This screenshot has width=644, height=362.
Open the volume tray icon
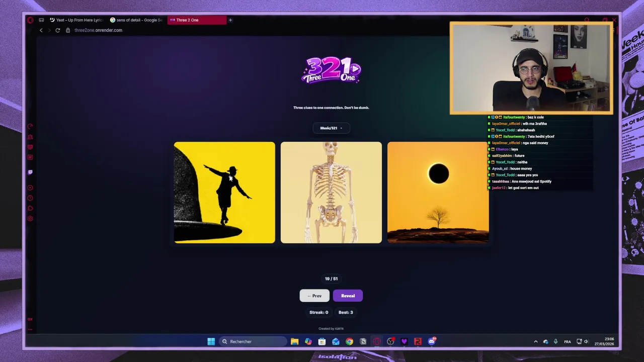[586, 341]
